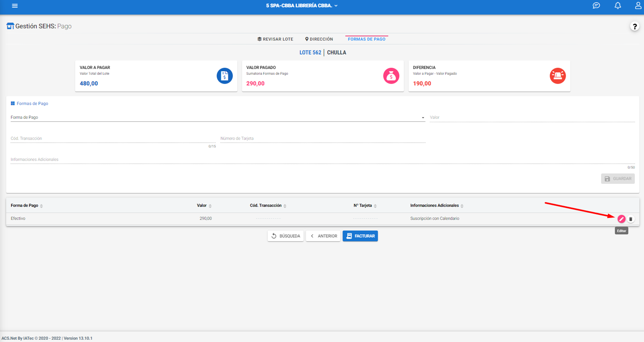The image size is (644, 342).
Task: Expand the 5 SPA-CBBA Librería entity selector
Action: (302, 6)
